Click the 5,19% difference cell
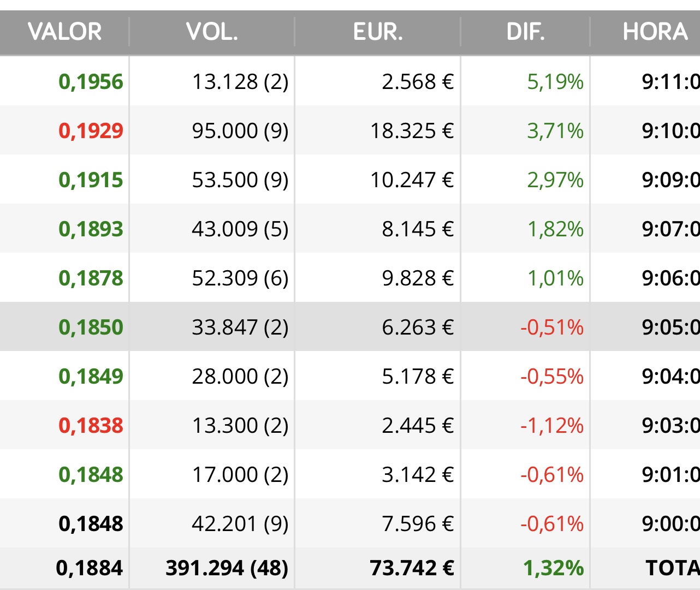Viewport: 700px width, 590px height. tap(555, 82)
